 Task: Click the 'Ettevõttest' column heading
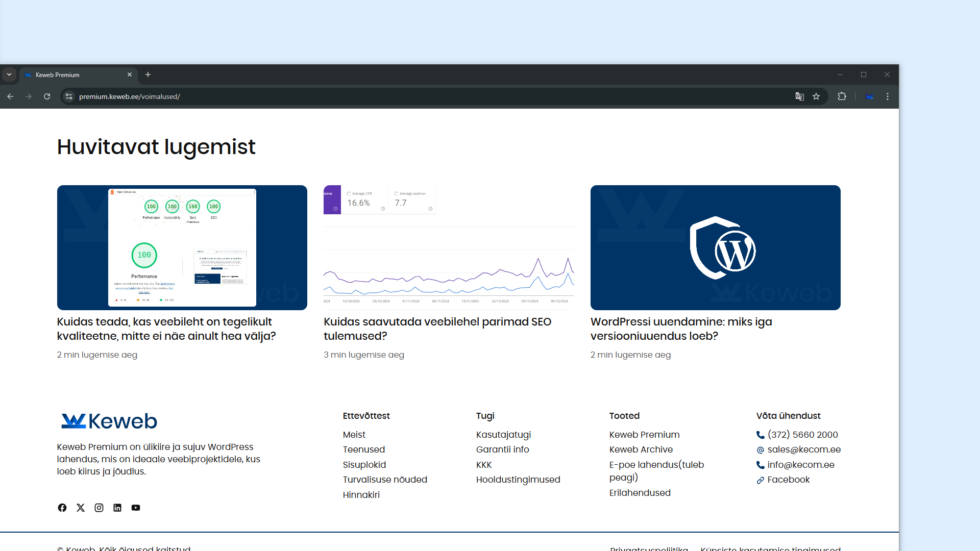pos(366,416)
